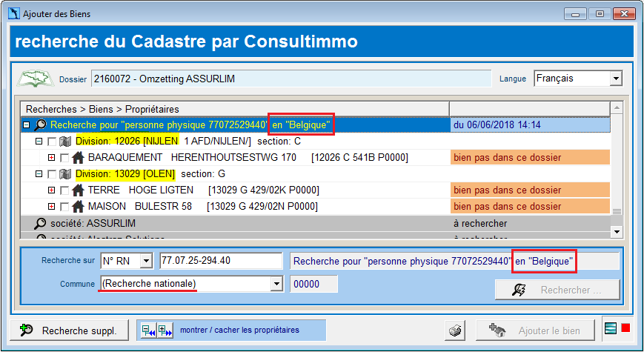This screenshot has height=352, width=644.
Task: Click map icon on Division 13029 OLEN row
Action: pyautogui.click(x=65, y=173)
